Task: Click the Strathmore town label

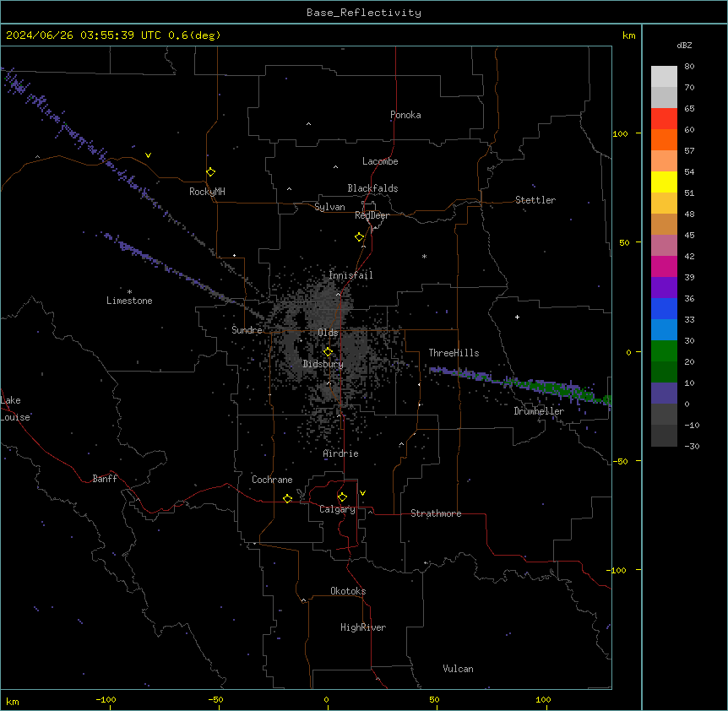Action: [436, 513]
